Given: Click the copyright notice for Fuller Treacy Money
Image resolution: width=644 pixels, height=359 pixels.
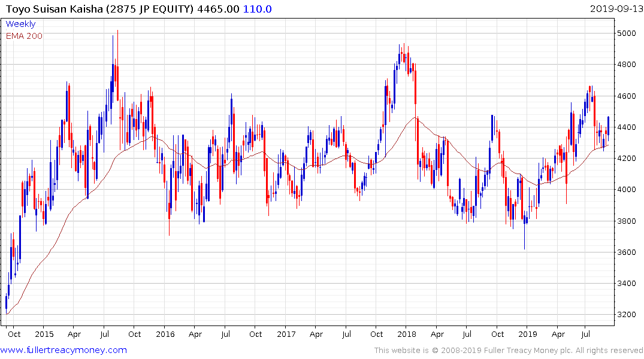Looking at the screenshot, I should (509, 351).
